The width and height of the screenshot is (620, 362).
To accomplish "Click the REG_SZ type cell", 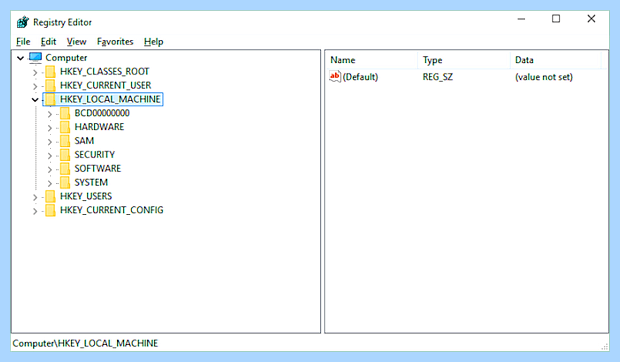I will tap(438, 77).
